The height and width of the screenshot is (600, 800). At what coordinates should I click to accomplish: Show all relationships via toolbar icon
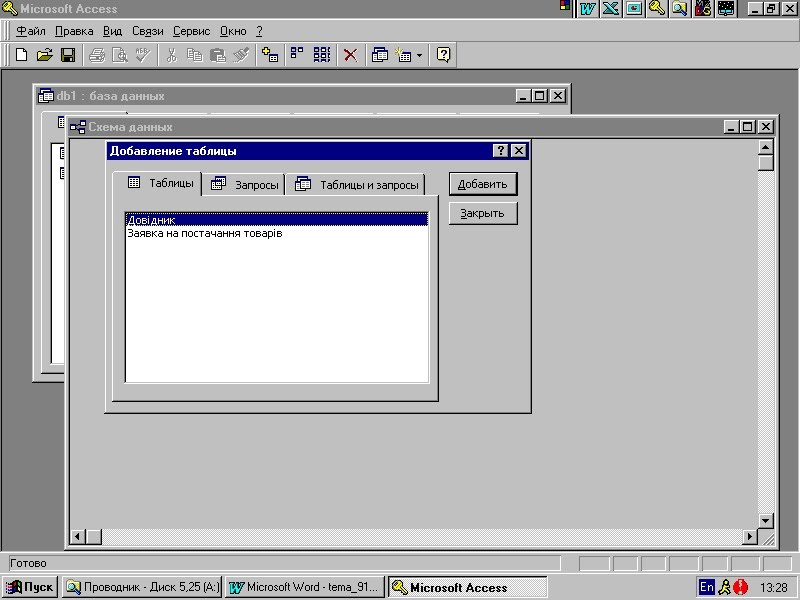click(x=322, y=55)
